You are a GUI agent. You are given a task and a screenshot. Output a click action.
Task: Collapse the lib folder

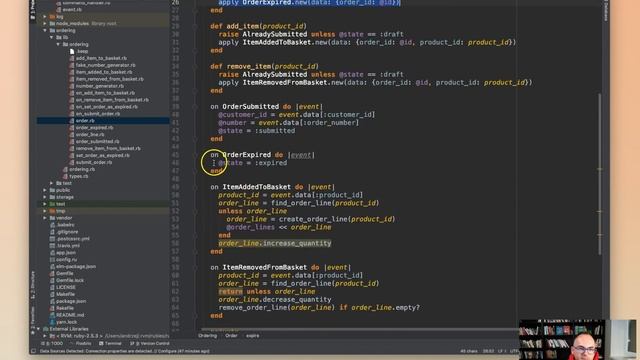pos(52,38)
